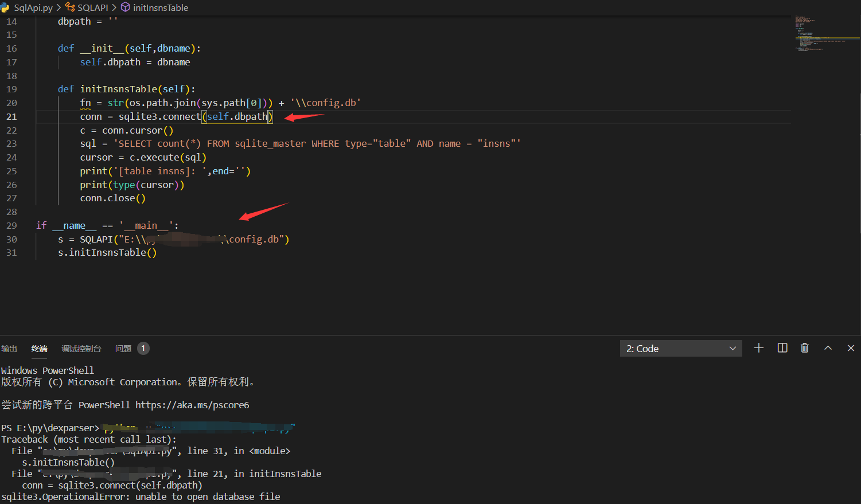Click the Python file icon before SqlApi.py
This screenshot has width=861, height=504.
click(6, 7)
